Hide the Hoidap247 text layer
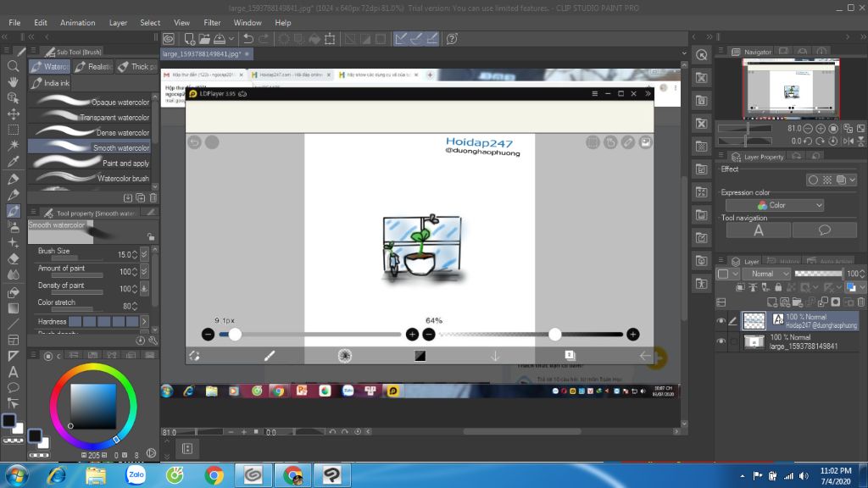The image size is (868, 488). pyautogui.click(x=721, y=321)
